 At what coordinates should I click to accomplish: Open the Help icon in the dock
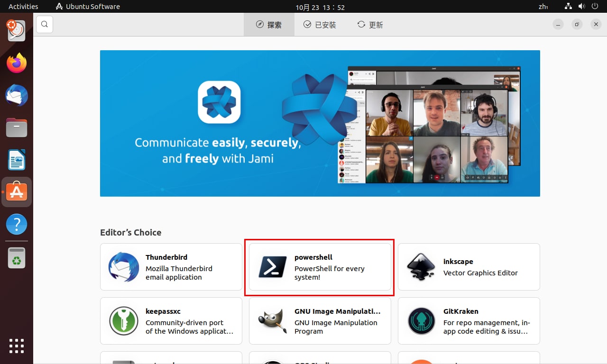(x=17, y=224)
